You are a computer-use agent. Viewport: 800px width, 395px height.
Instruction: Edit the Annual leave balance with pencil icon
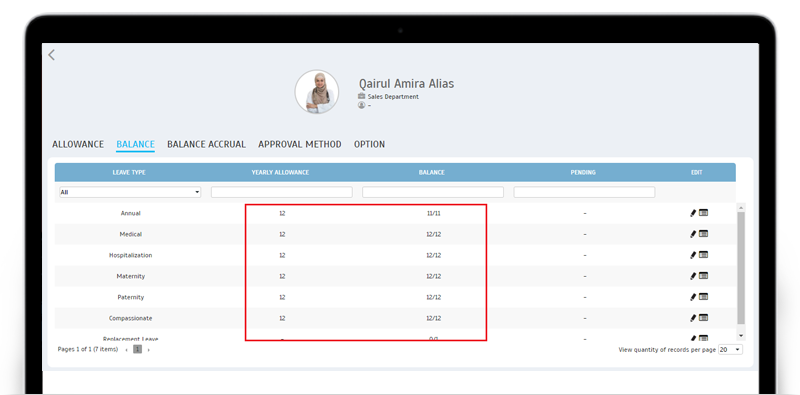pyautogui.click(x=693, y=213)
